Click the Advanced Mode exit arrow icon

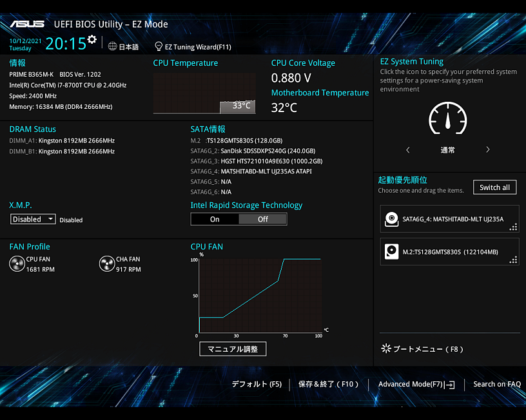(450, 385)
